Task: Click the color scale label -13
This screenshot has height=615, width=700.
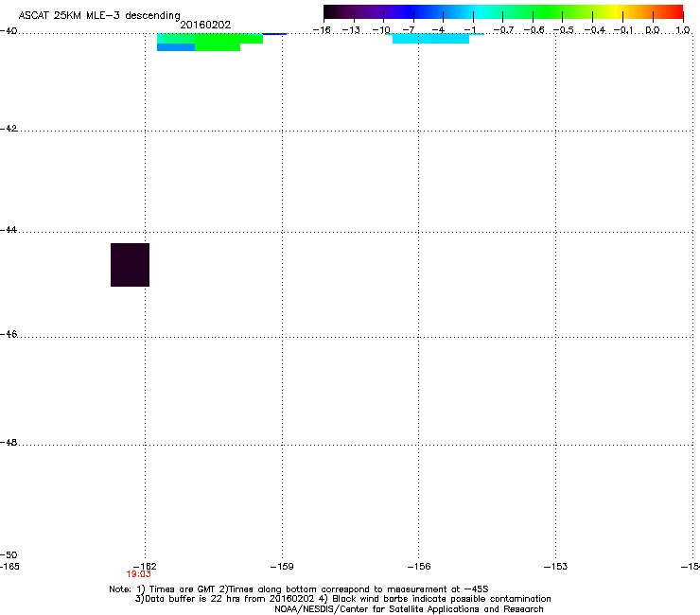Action: 351,30
